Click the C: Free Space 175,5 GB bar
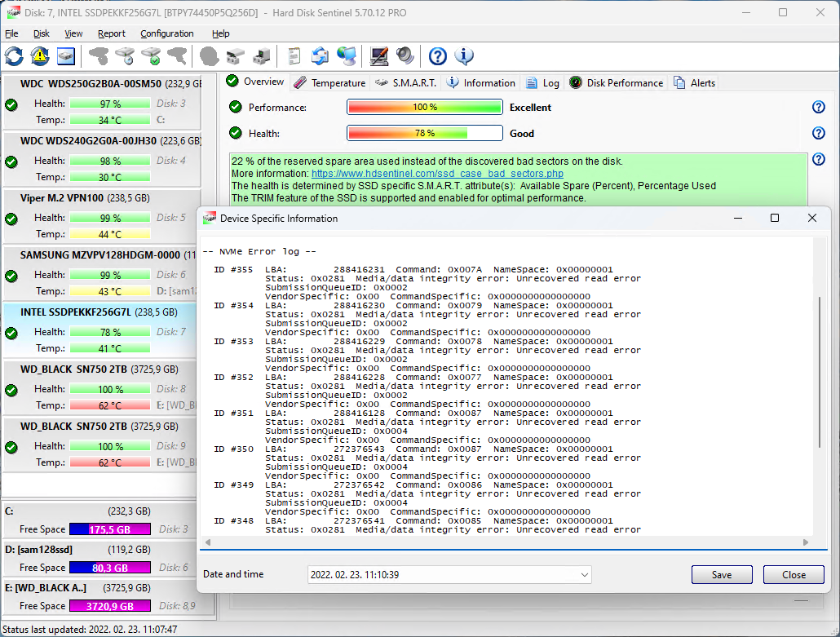 pos(110,529)
